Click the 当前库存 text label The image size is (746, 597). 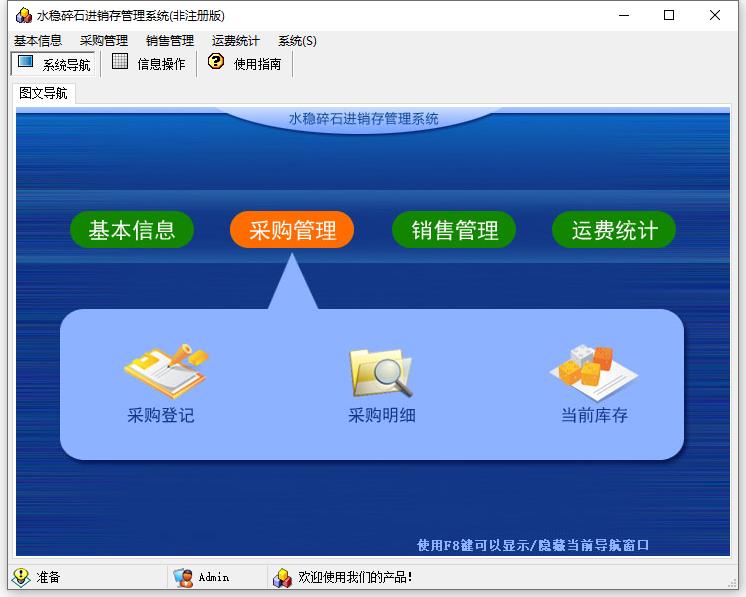pyautogui.click(x=595, y=415)
